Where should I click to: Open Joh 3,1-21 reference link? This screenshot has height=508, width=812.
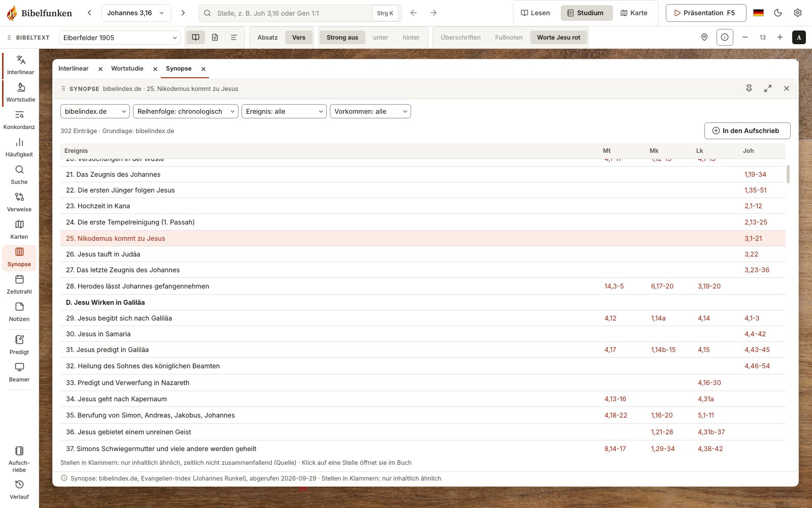(x=753, y=238)
